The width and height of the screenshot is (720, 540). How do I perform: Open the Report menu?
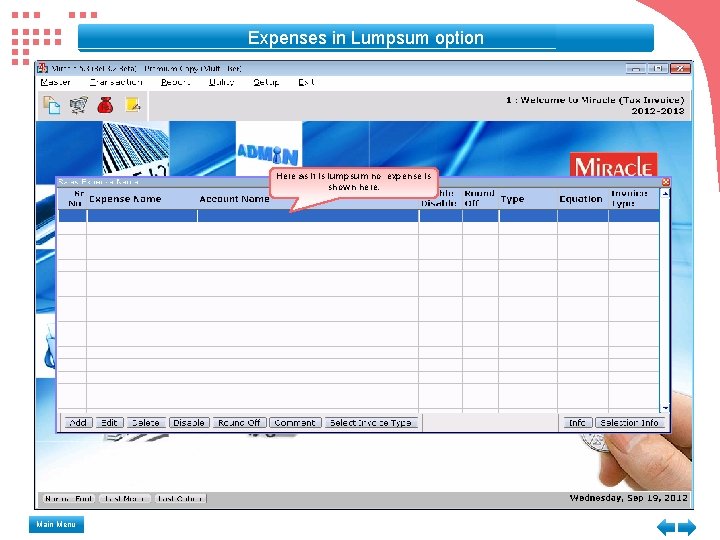[175, 82]
